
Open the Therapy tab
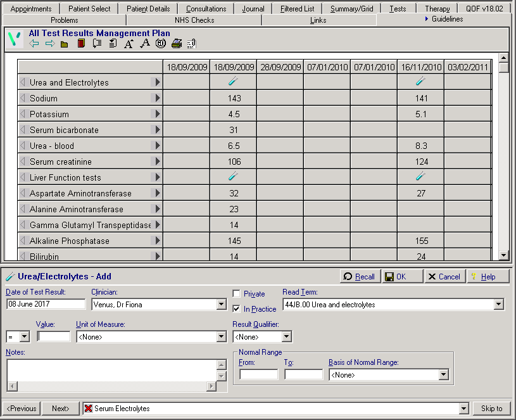pyautogui.click(x=437, y=9)
